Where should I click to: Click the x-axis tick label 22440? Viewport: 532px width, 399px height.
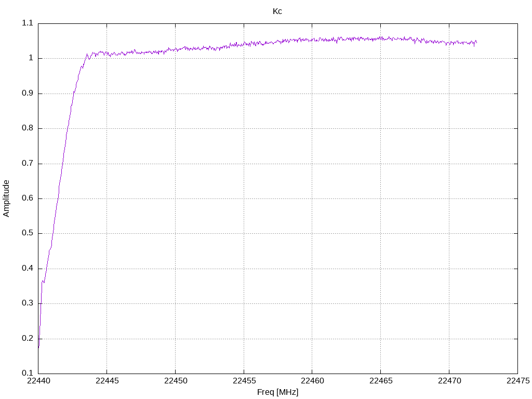coord(38,381)
